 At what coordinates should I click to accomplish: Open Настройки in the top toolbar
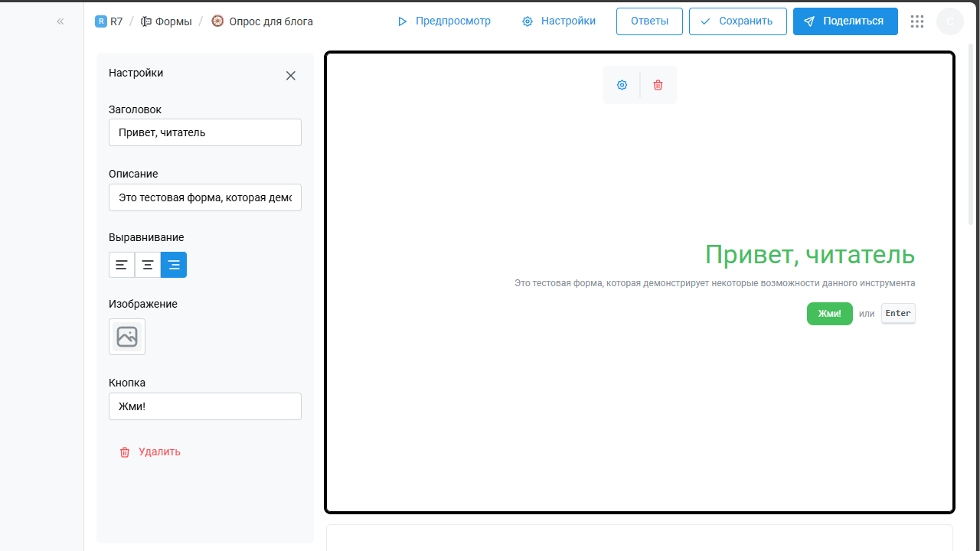(x=559, y=21)
